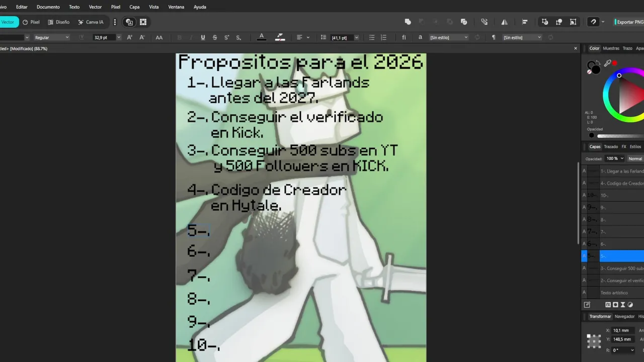Switch to the Diseño studio
Screen dimensions: 644x362
point(59,22)
